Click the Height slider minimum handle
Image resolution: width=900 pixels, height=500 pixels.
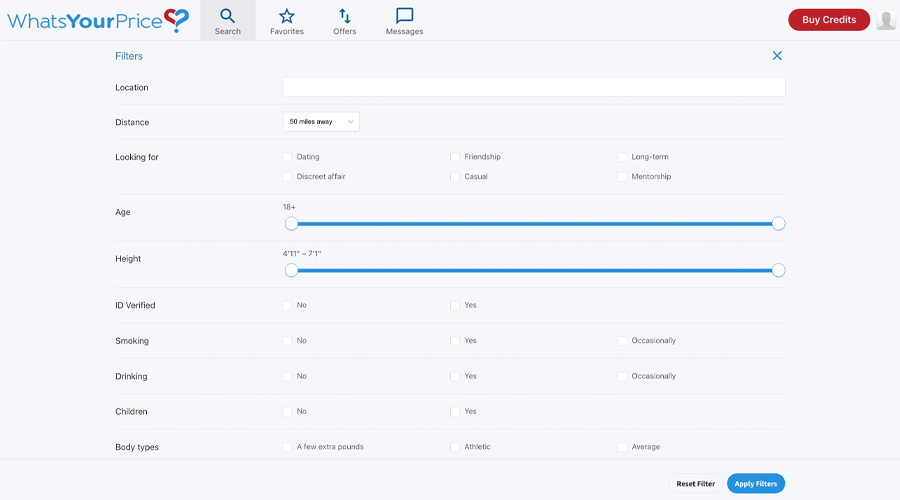click(x=292, y=270)
